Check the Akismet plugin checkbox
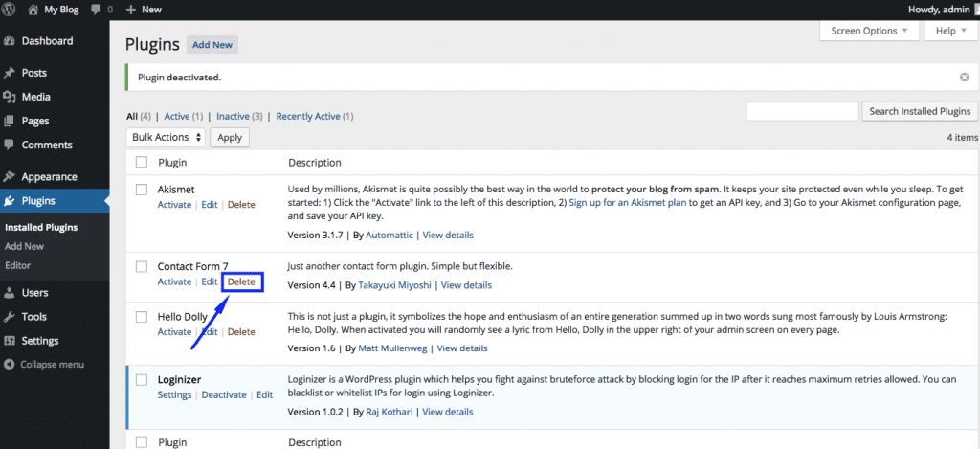 tap(142, 189)
